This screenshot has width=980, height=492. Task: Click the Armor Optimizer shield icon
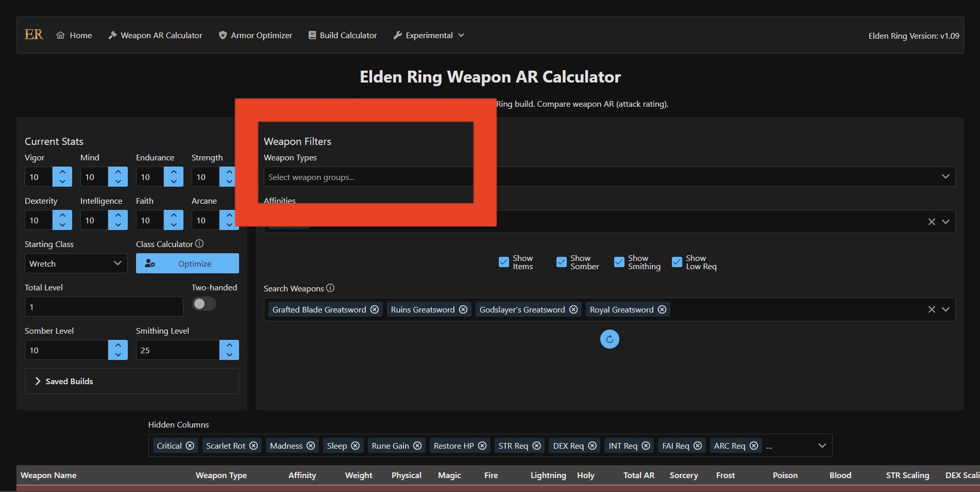223,35
